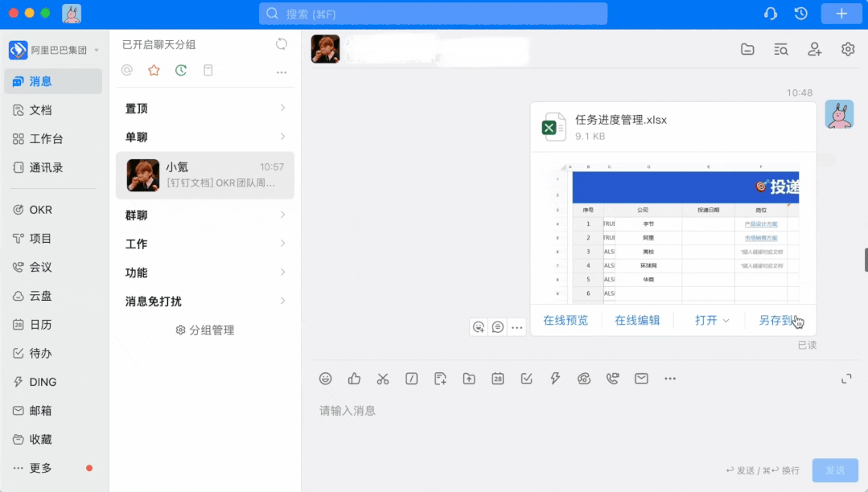Filter chats by star icon

click(x=154, y=70)
